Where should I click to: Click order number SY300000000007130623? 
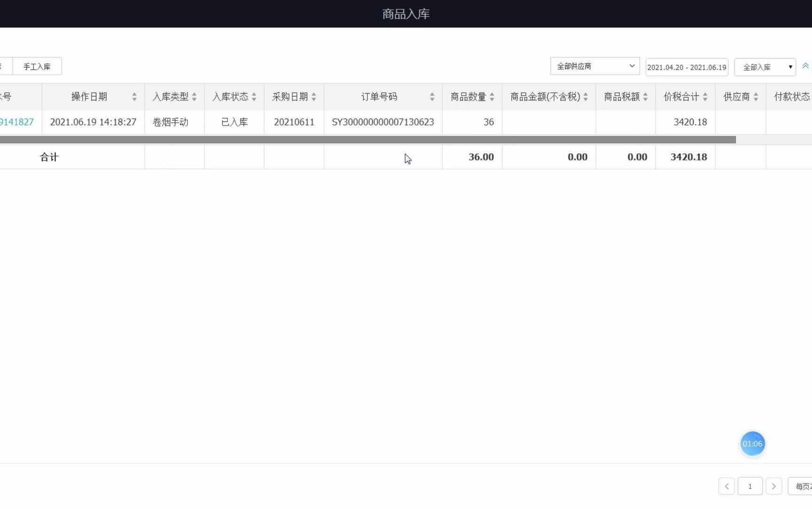pos(383,122)
